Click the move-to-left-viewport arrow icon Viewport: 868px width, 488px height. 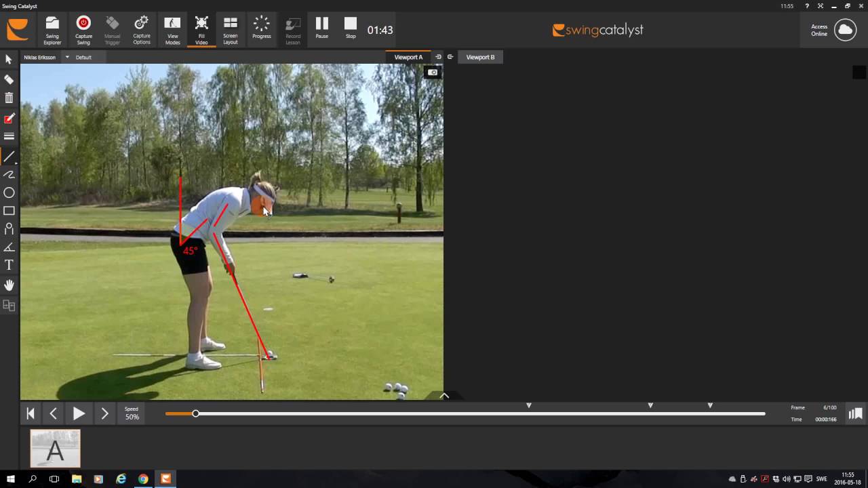click(450, 57)
